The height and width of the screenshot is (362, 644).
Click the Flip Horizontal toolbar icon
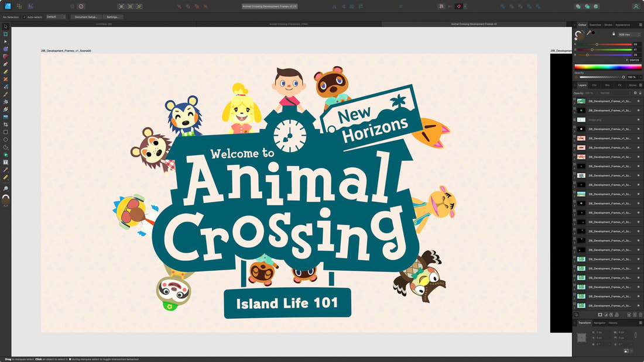tap(334, 6)
